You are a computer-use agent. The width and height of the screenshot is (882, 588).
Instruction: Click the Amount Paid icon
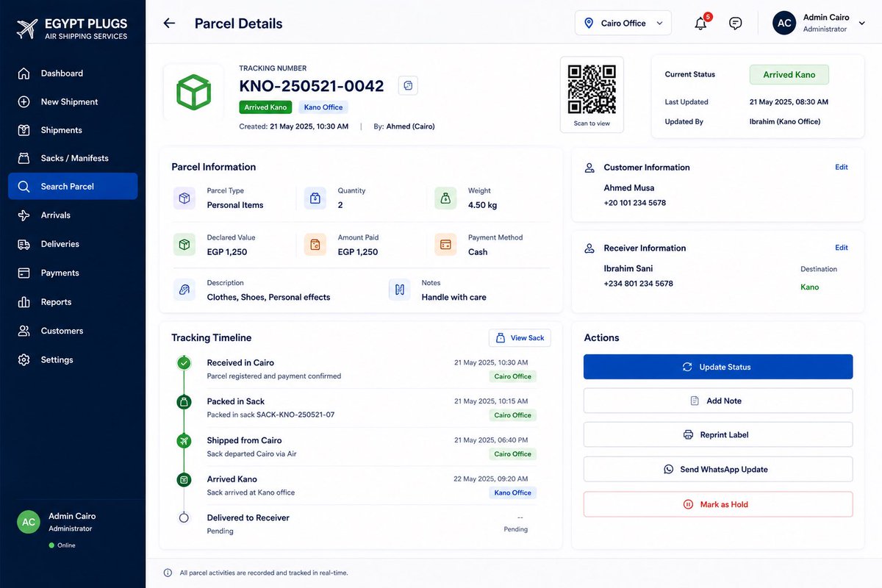point(315,245)
